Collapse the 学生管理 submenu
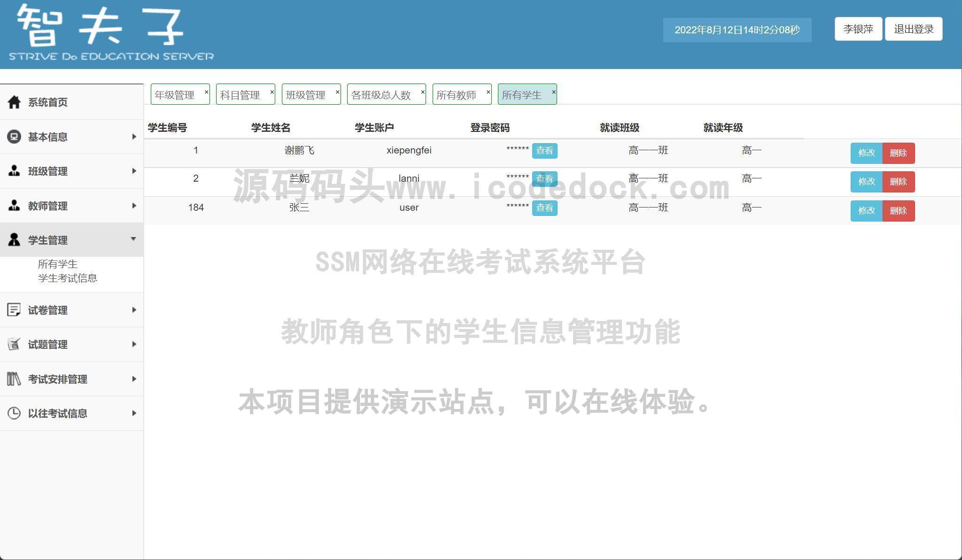Viewport: 962px width, 560px height. 134,239
